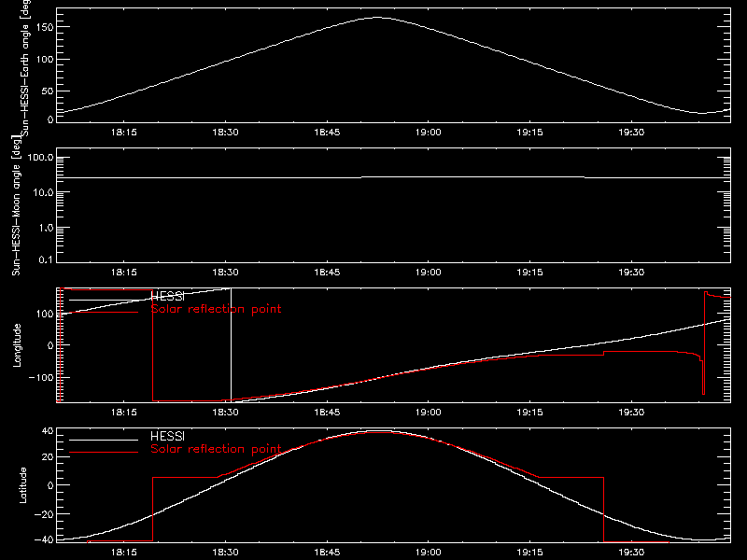This screenshot has height=560, width=747.
Task: Click the 150 tick label on Earth angle axis
Action: click(x=44, y=27)
